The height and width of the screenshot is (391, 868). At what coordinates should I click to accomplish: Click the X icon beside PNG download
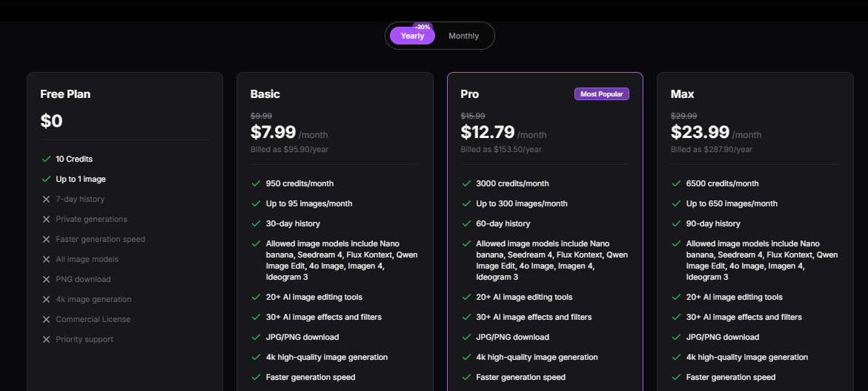46,279
